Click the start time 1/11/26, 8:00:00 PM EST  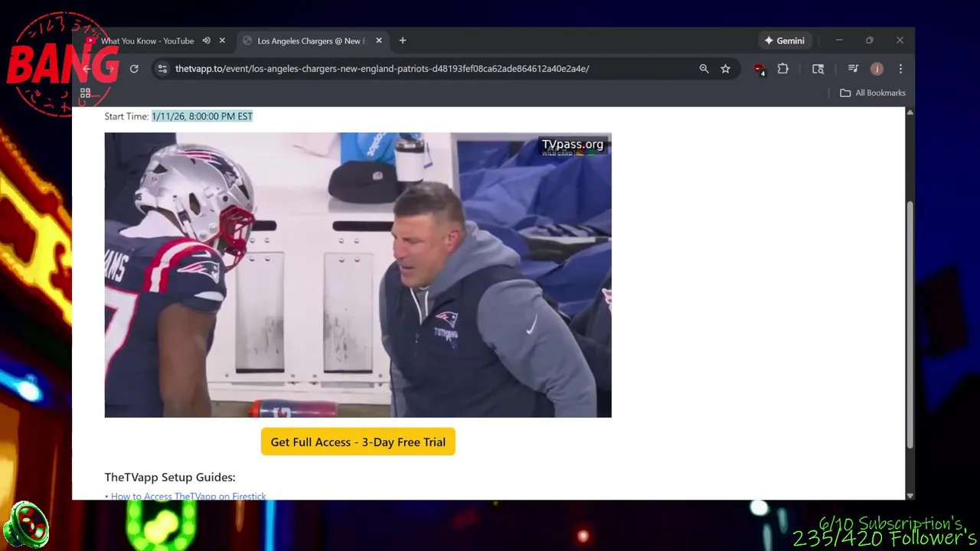pos(201,116)
